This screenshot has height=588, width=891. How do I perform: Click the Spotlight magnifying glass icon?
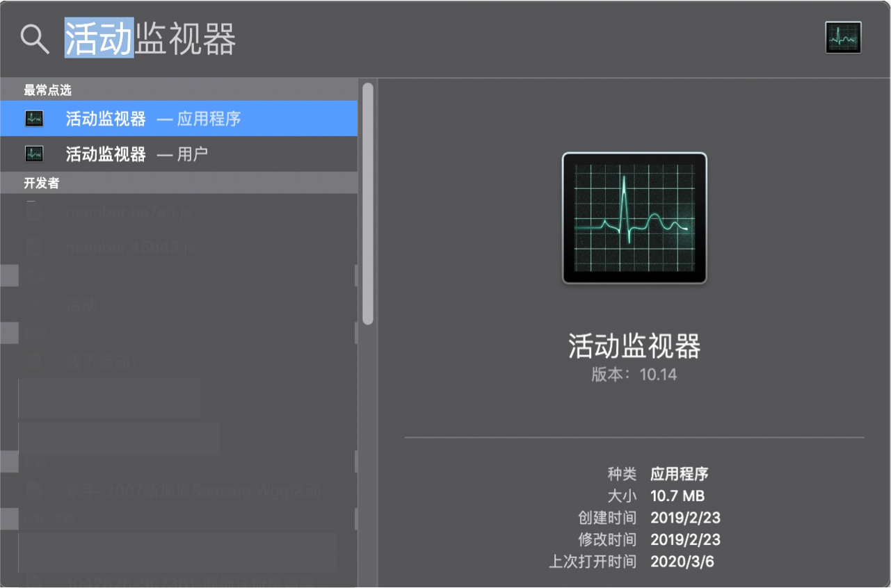(x=34, y=38)
